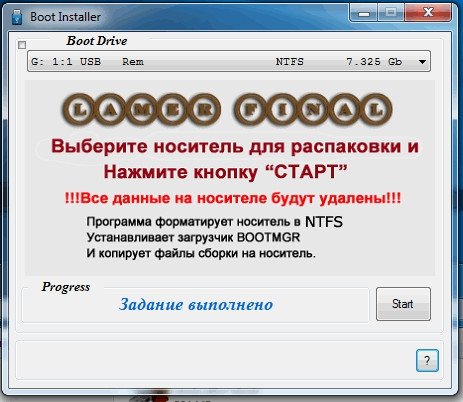Click the 'Boot Installer' window title text

(x=65, y=17)
